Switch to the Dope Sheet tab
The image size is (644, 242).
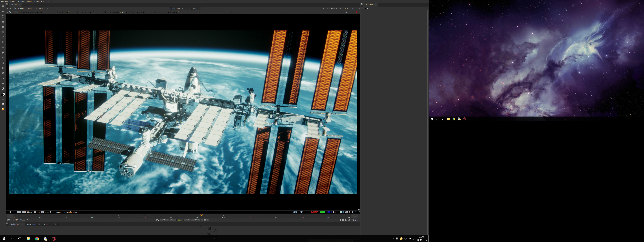(x=49, y=224)
